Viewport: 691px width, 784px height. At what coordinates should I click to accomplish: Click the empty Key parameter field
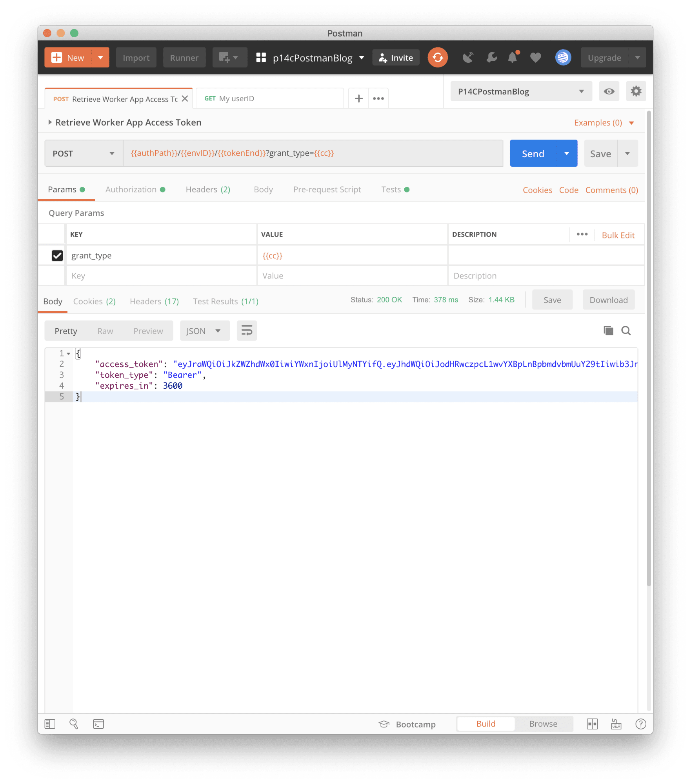click(161, 276)
